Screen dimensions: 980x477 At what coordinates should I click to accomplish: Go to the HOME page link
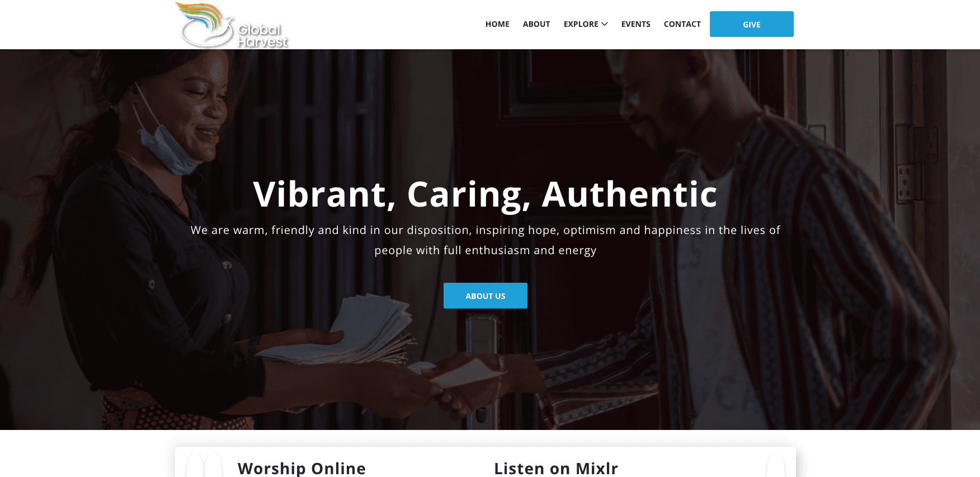[x=497, y=24]
